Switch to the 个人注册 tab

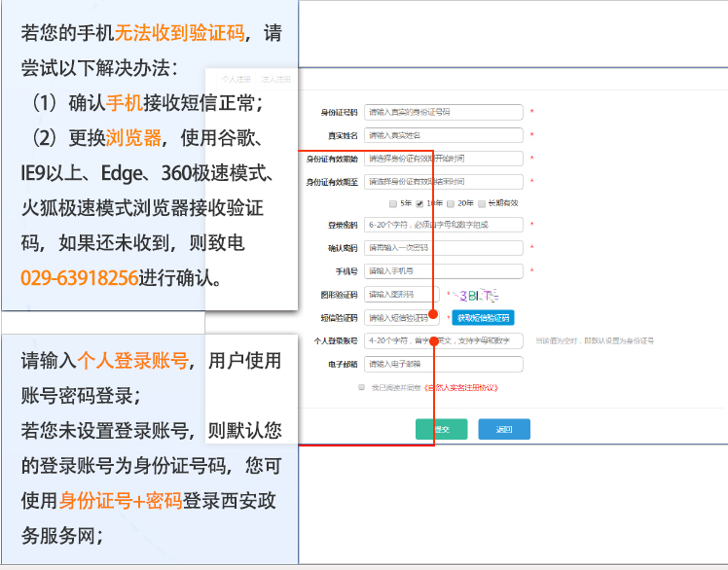pyautogui.click(x=236, y=79)
